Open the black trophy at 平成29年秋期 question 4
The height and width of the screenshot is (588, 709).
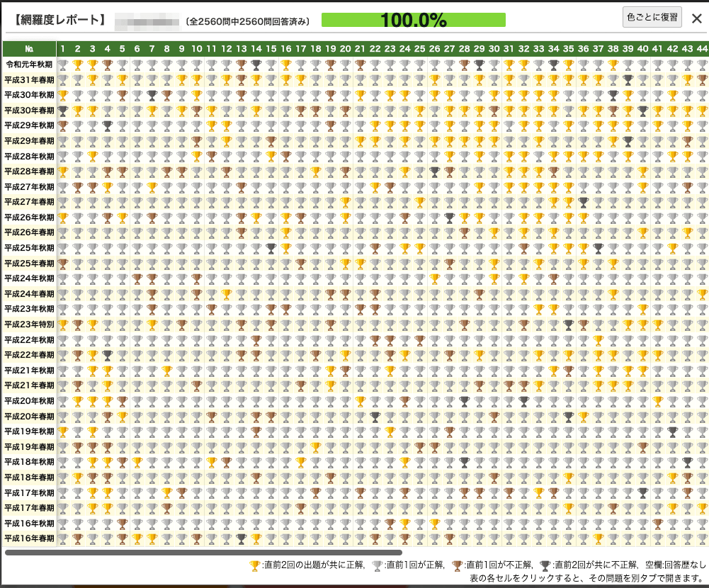107,125
